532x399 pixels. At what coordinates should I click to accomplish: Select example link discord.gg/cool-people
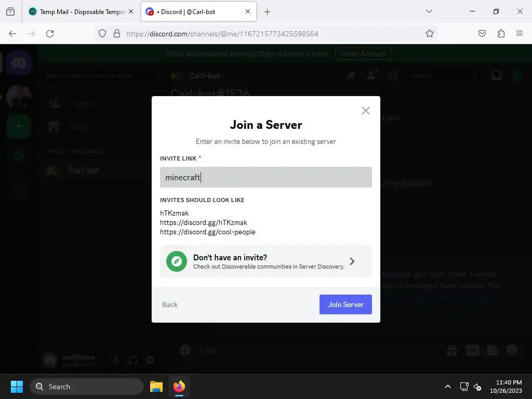coord(208,232)
